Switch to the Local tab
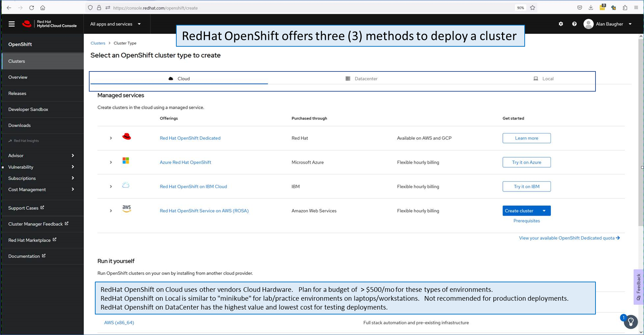This screenshot has width=644, height=335. point(543,79)
